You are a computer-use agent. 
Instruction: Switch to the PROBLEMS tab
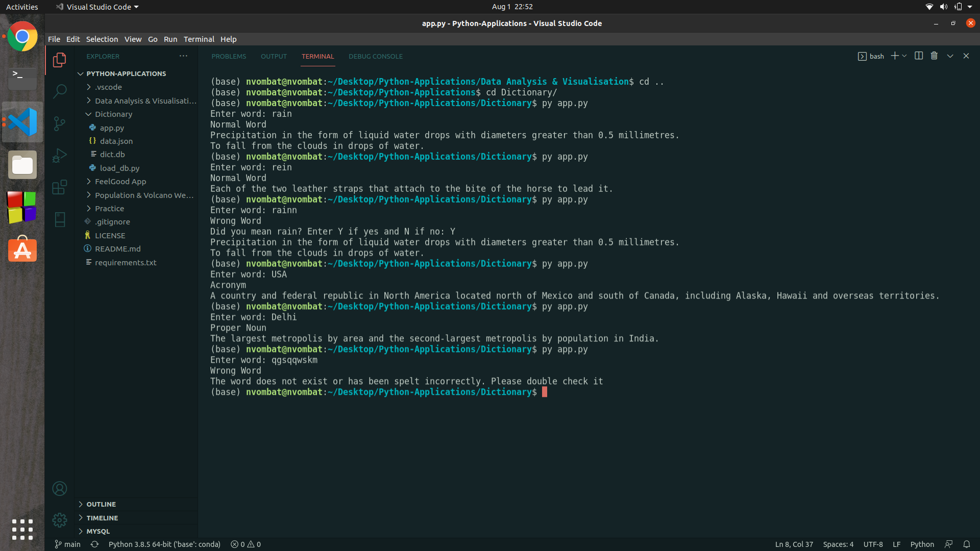click(x=229, y=56)
